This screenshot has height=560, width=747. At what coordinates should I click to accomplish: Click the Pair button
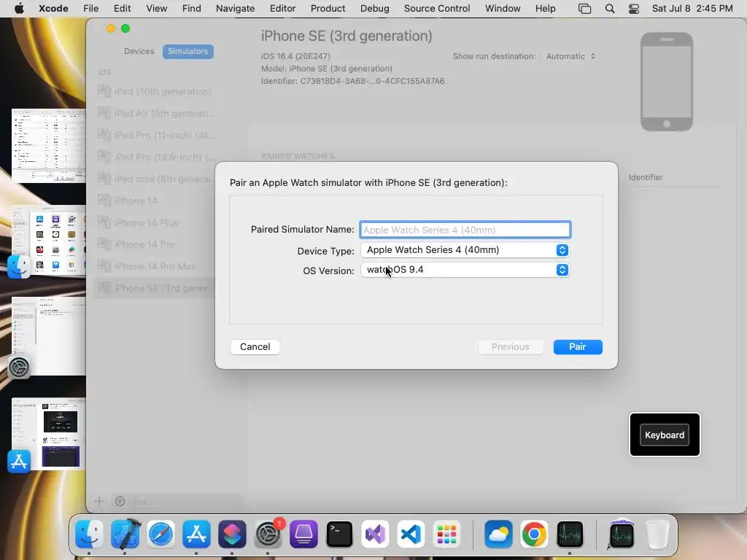click(x=578, y=346)
